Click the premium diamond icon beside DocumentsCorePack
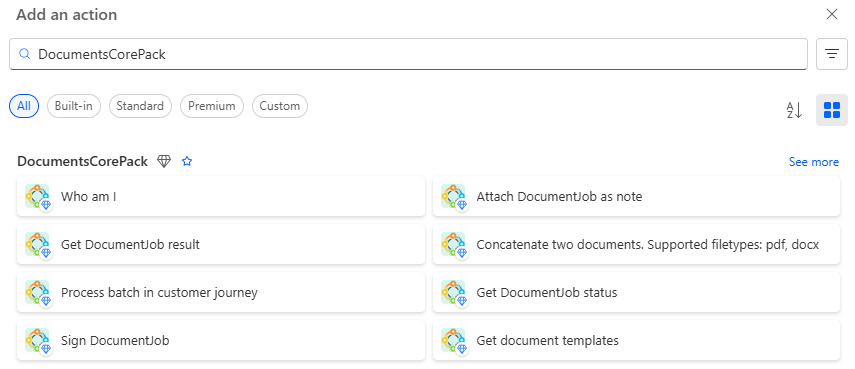The height and width of the screenshot is (369, 855). click(164, 161)
